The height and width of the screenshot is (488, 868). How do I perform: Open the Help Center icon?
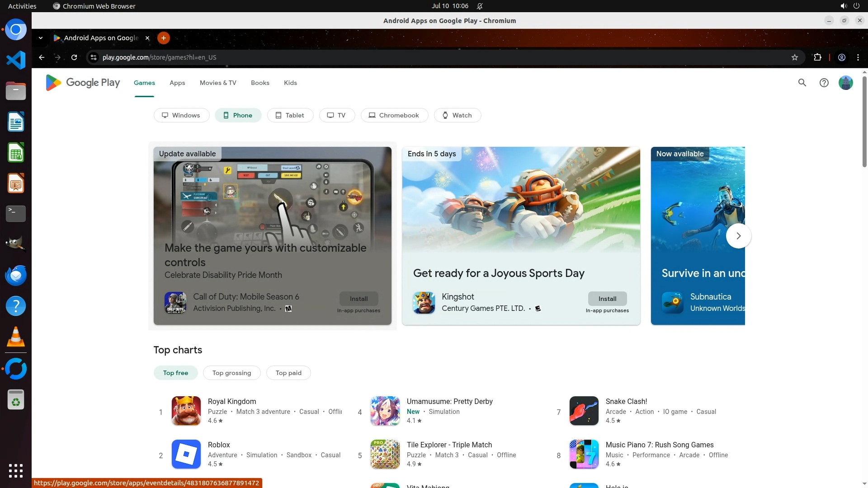pos(824,83)
